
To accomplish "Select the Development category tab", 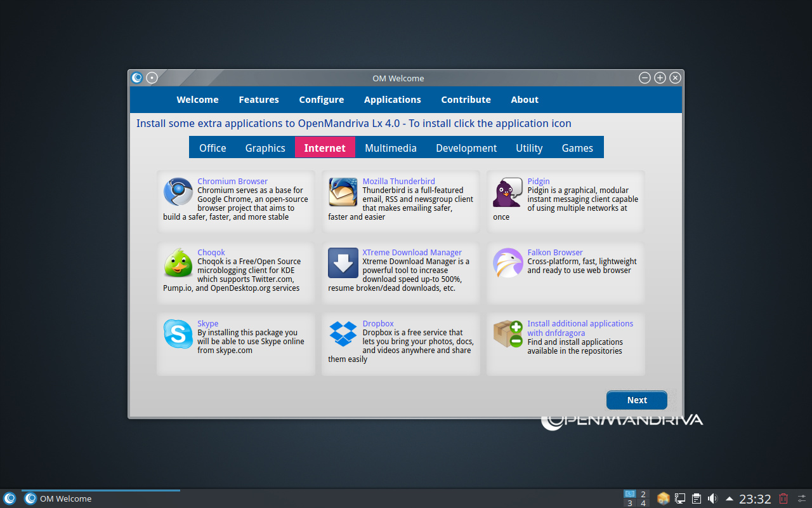I will (466, 147).
